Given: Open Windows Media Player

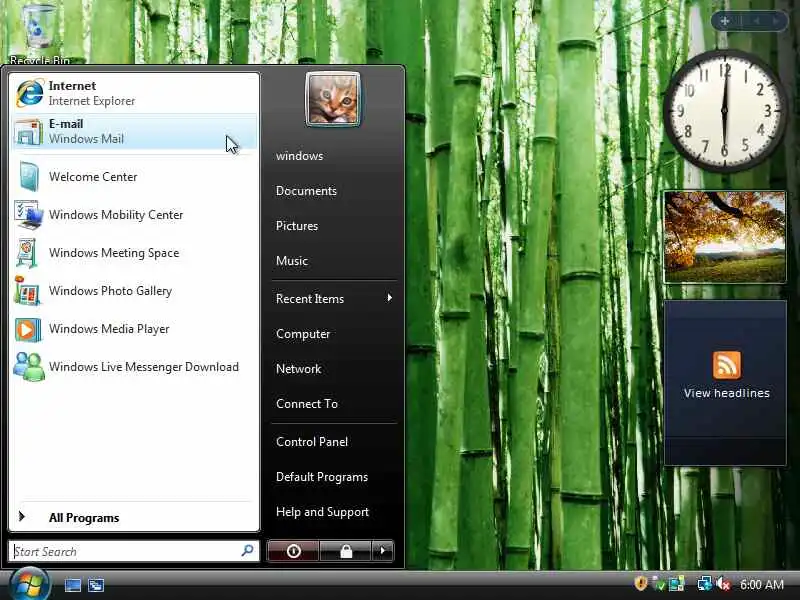Looking at the screenshot, I should (x=134, y=329).
